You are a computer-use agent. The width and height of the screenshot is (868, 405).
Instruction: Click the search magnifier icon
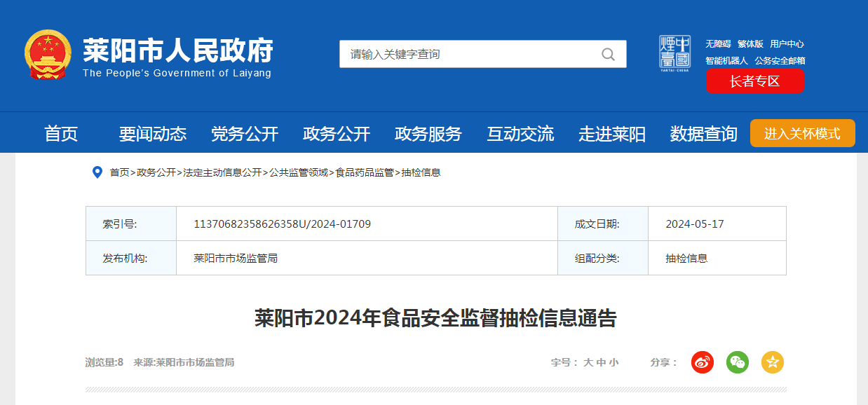point(608,54)
